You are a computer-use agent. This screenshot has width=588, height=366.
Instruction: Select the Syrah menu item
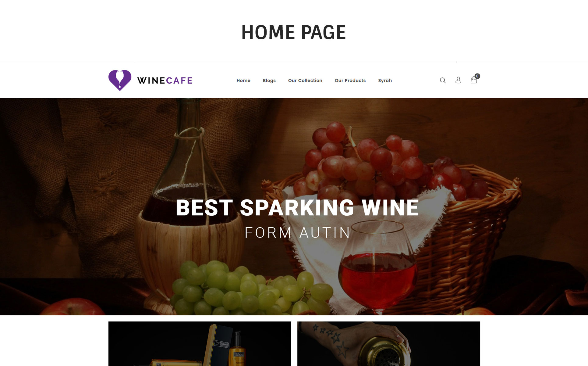click(x=385, y=81)
